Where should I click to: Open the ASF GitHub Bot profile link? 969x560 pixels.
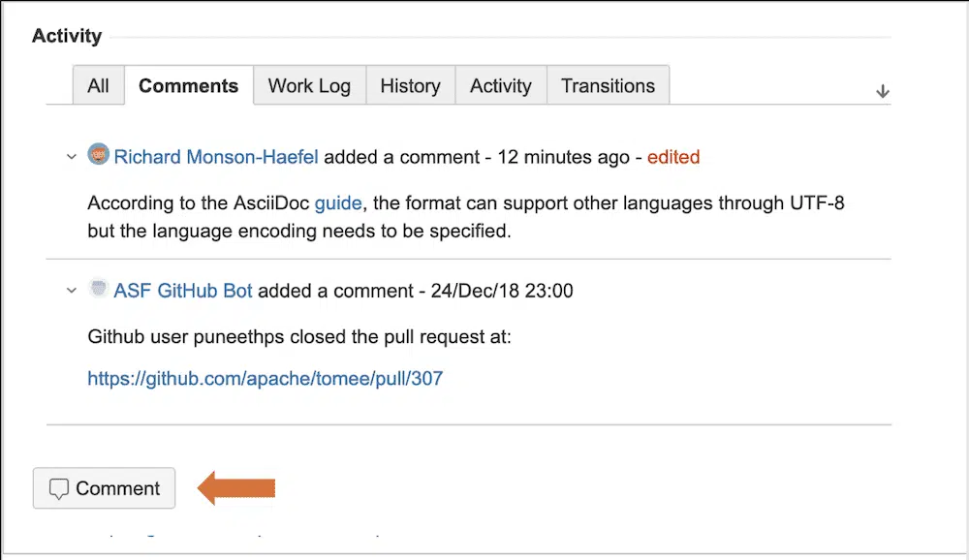tap(183, 290)
